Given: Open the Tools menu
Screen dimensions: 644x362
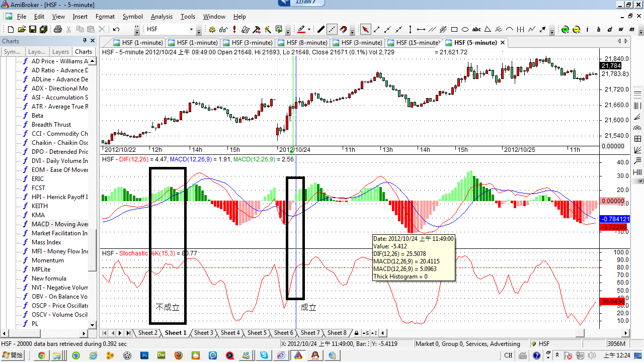Looking at the screenshot, I should 188,17.
